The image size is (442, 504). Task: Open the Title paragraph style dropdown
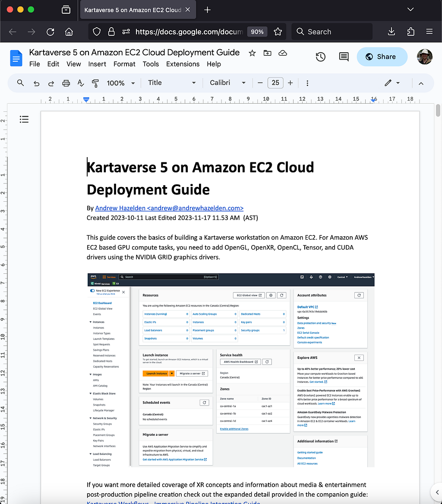tap(172, 83)
